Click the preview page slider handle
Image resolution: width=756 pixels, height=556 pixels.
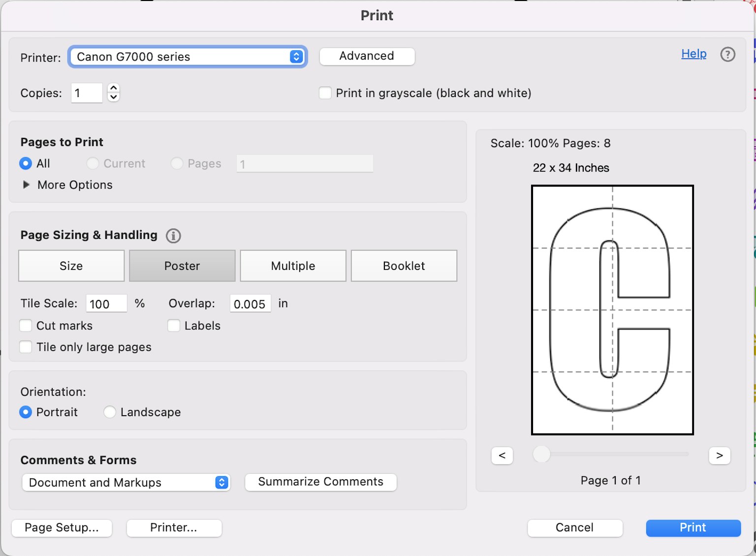(x=541, y=454)
